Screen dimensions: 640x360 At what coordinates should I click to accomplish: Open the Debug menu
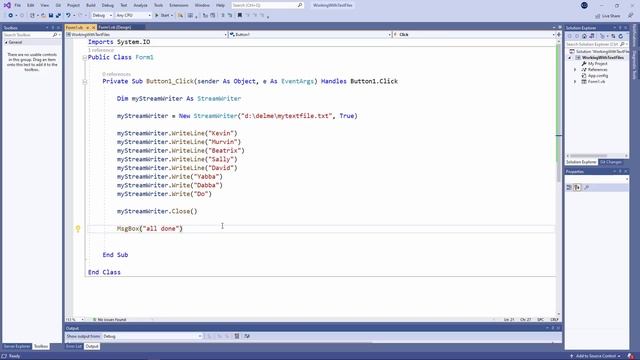pyautogui.click(x=108, y=5)
